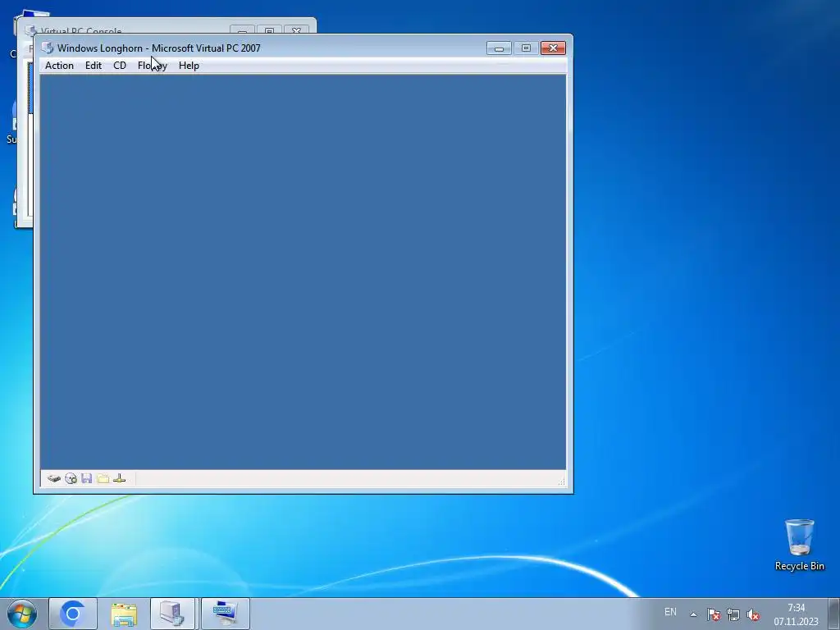
Task: Open the clock showing 7:34
Action: pos(796,614)
